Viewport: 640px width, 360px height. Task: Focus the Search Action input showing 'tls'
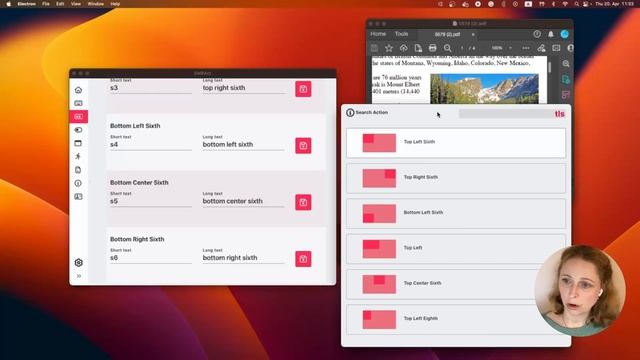(x=512, y=114)
